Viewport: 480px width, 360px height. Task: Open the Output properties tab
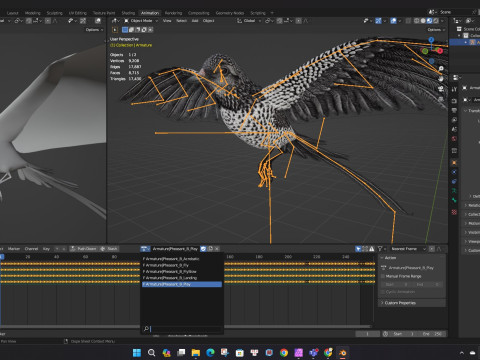click(x=454, y=110)
